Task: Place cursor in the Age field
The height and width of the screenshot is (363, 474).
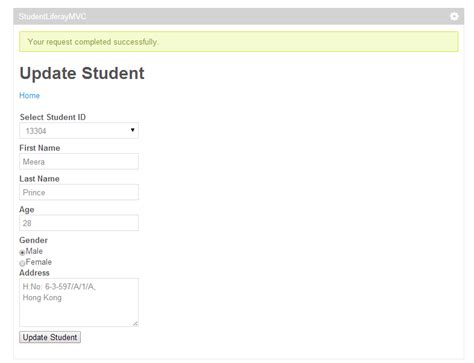Action: 79,223
